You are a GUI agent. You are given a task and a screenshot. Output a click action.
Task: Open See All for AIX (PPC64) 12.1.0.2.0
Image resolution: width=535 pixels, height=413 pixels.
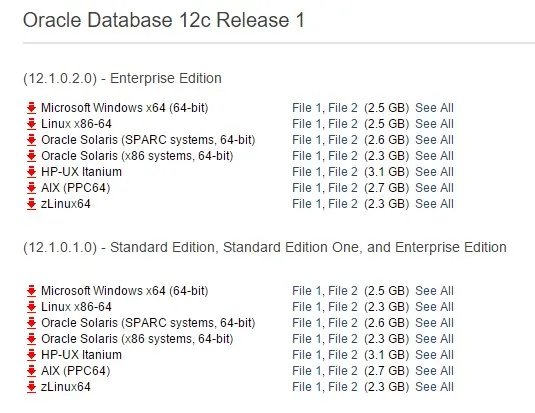click(434, 188)
